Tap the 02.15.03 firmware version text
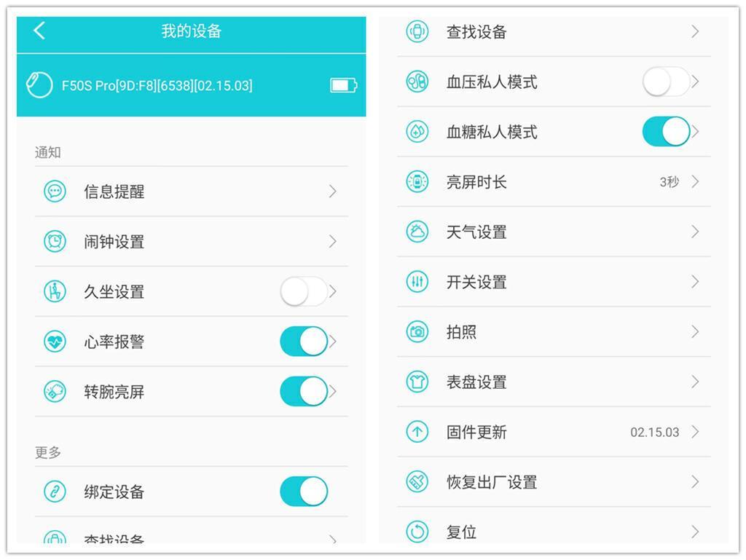Screen dimensions: 746x560 pos(654,433)
